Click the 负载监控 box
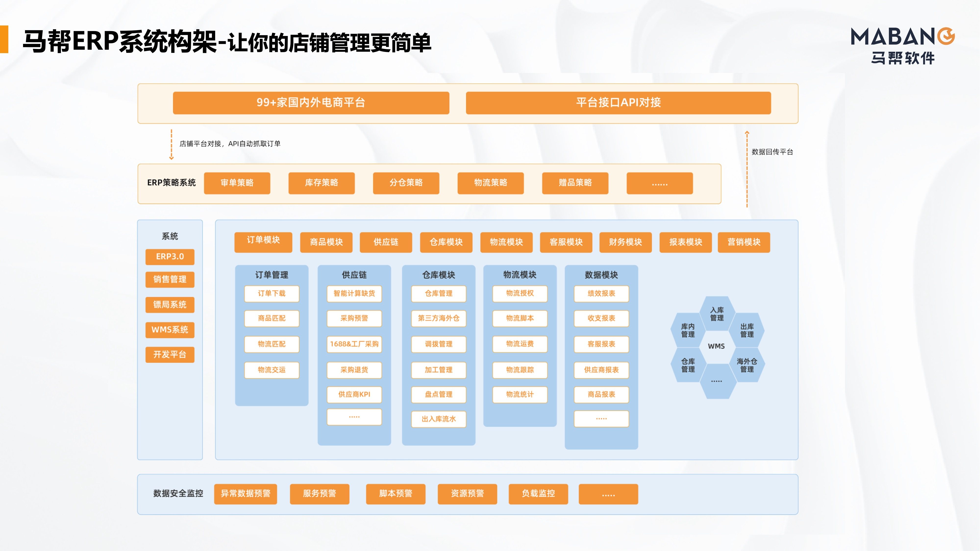980x551 pixels. tap(538, 494)
